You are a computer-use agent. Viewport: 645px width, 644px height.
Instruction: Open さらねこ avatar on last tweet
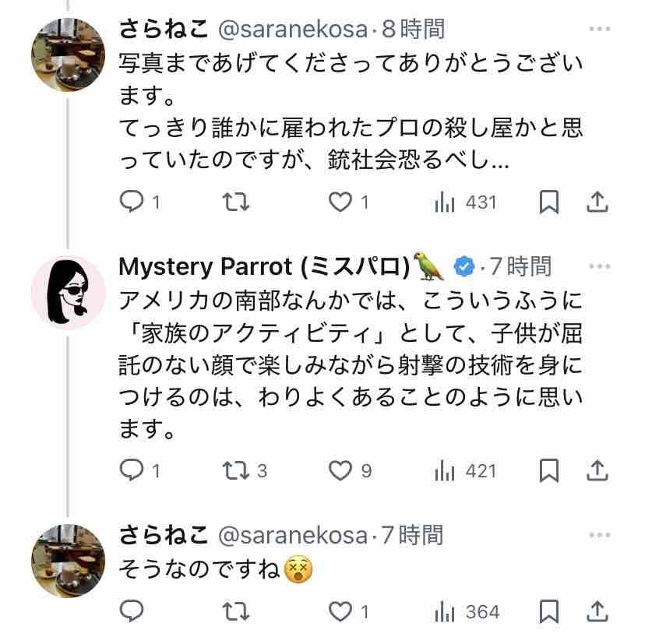coord(69,561)
